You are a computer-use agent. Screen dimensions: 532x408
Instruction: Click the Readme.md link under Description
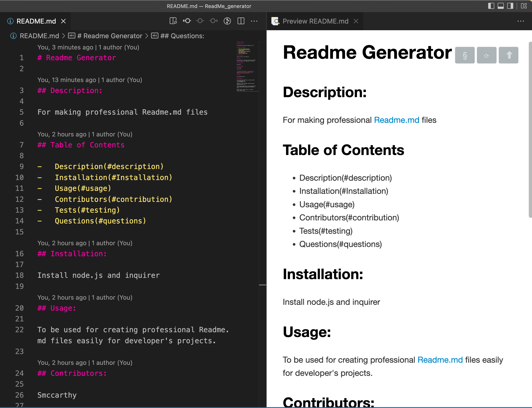pos(396,120)
